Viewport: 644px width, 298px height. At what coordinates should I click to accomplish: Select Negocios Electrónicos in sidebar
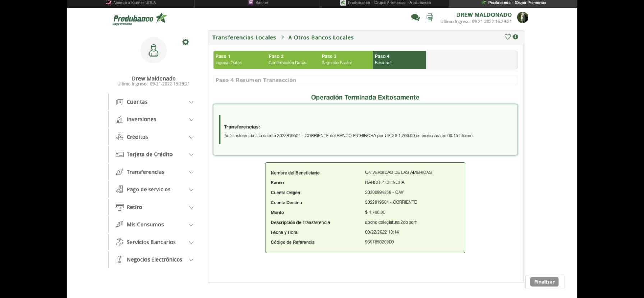tap(154, 259)
